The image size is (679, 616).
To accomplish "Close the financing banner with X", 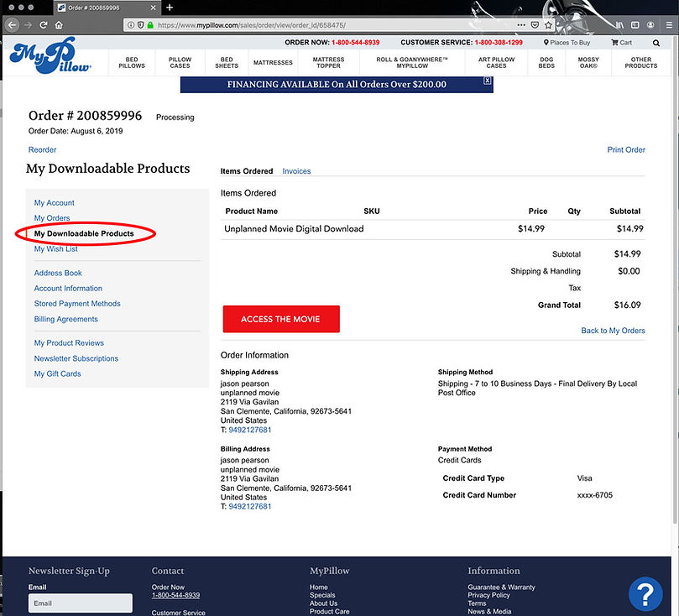I will pyautogui.click(x=487, y=81).
